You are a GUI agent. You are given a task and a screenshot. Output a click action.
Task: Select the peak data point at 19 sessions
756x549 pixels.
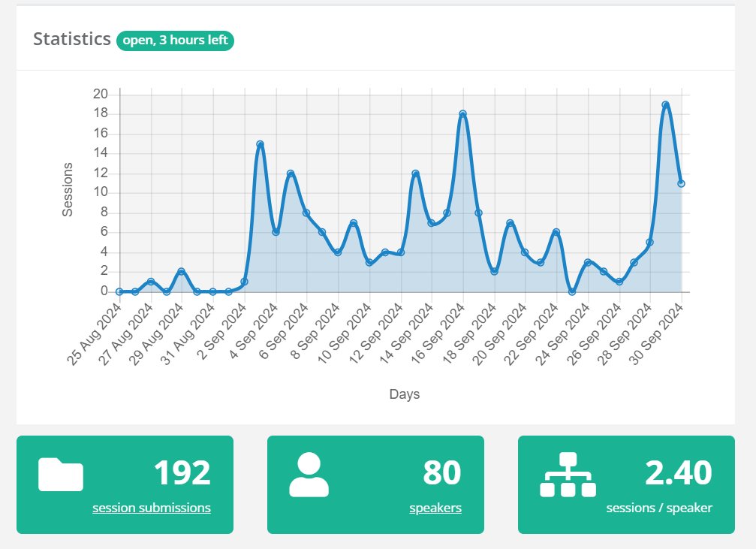click(665, 104)
